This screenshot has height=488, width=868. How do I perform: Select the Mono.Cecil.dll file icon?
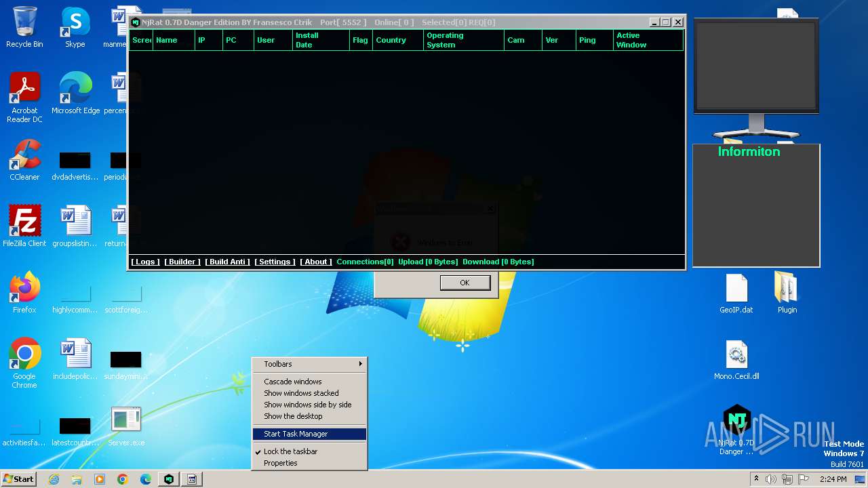click(736, 360)
